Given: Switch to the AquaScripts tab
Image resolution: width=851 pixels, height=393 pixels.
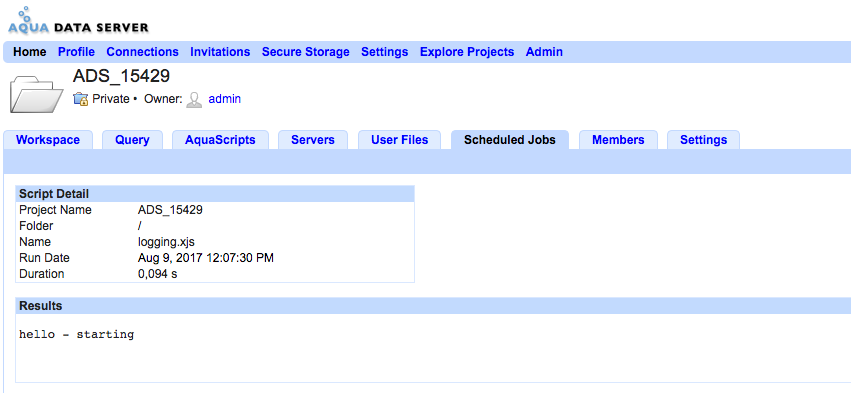Looking at the screenshot, I should [220, 140].
